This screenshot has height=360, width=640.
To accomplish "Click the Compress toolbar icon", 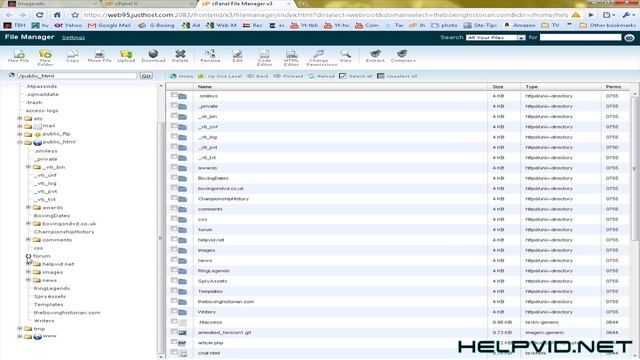I will coord(403,56).
